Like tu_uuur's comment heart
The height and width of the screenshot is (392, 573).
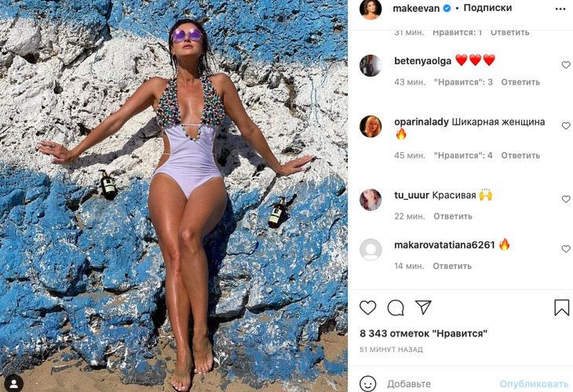[566, 199]
